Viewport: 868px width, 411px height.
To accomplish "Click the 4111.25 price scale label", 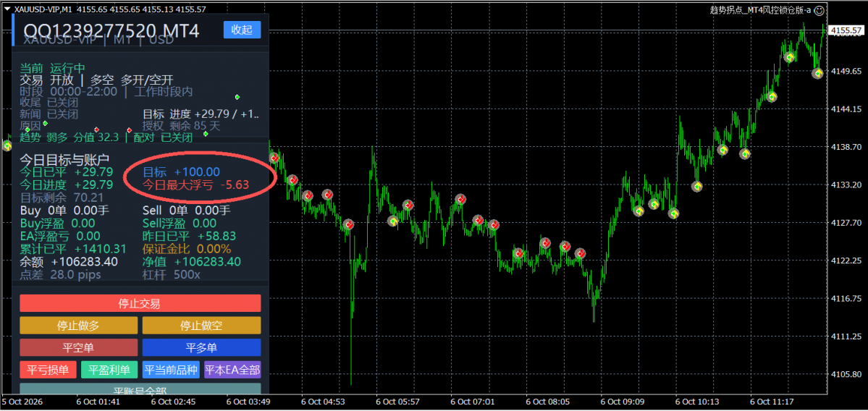I will (845, 336).
